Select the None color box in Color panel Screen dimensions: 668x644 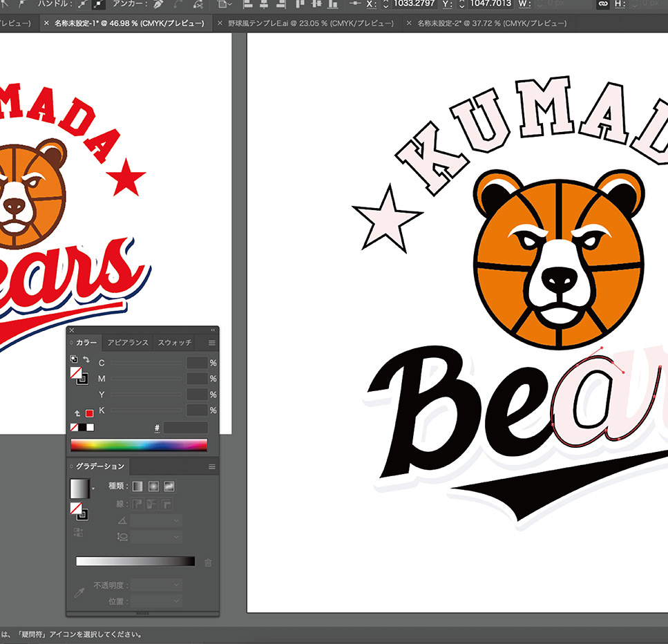[74, 427]
